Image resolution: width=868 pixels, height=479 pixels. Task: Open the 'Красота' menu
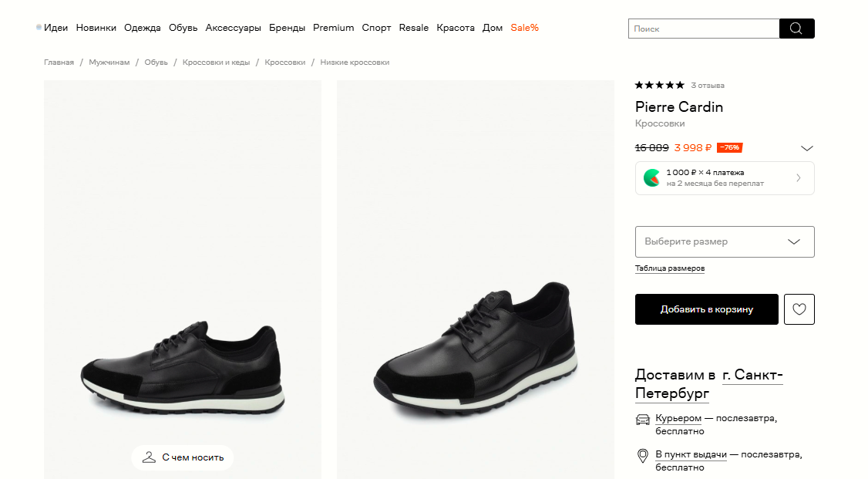click(456, 28)
